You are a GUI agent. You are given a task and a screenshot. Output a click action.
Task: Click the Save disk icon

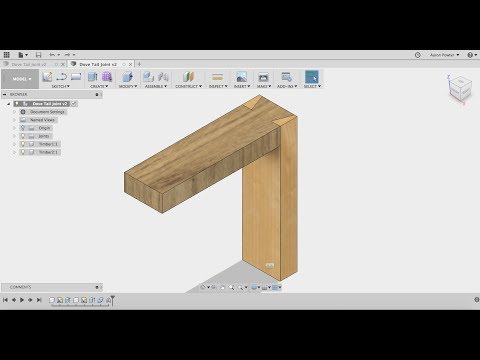click(38, 55)
